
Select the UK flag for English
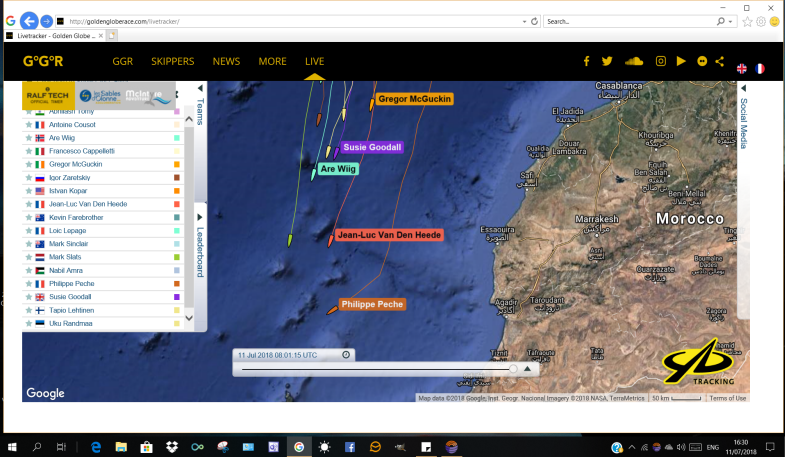point(742,68)
